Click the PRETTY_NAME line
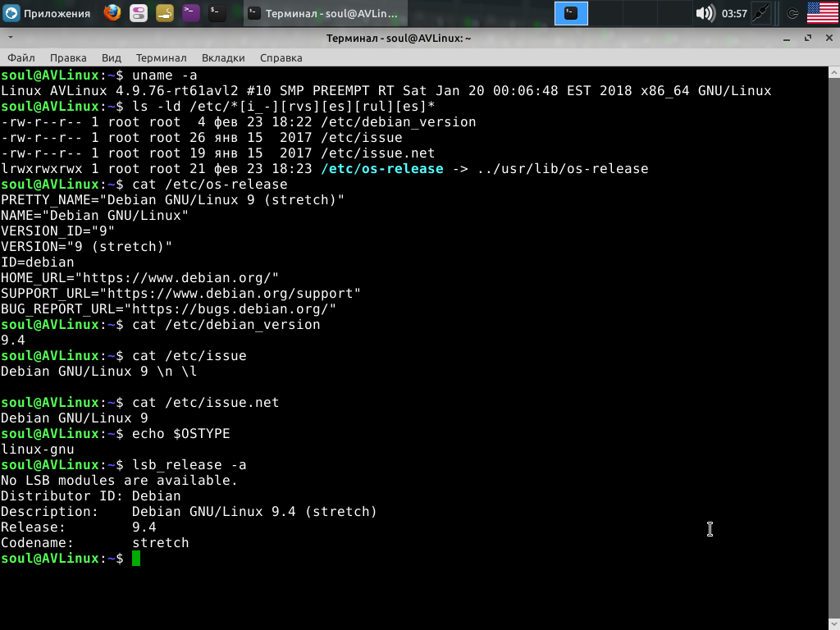 (x=172, y=200)
